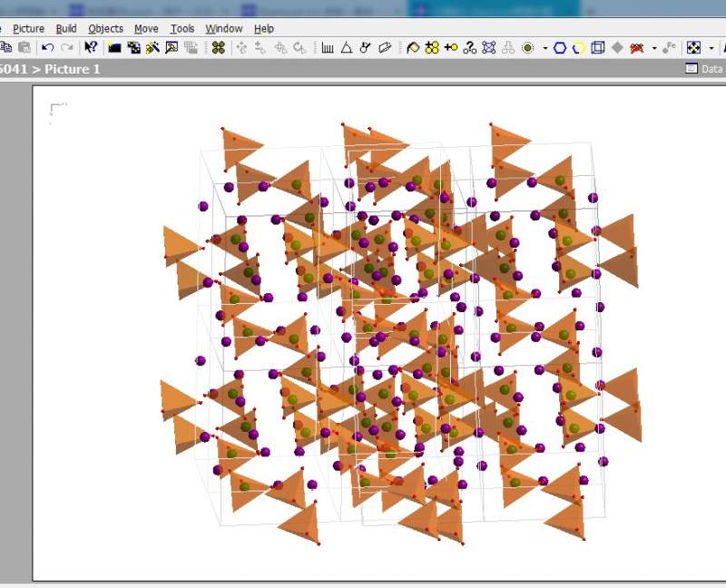Viewport: 726px width, 588px height.
Task: Open dropdown next to fit-to-window icon
Action: [x=711, y=48]
